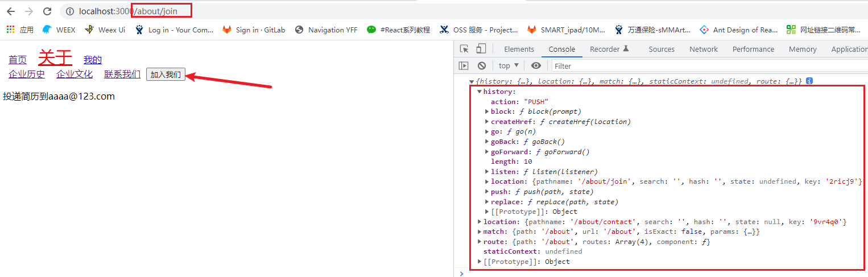Viewport: 868px width, 277px height.
Task: Click the 投递简历到aaaa@123.com text
Action: point(59,97)
